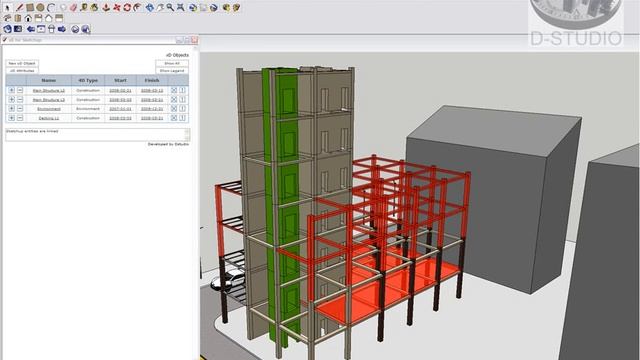Click plus button in Decking L1 row

coord(11,118)
